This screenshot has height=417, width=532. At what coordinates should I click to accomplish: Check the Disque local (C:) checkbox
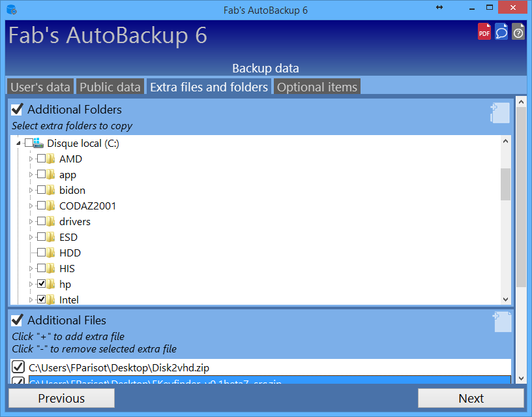[29, 142]
